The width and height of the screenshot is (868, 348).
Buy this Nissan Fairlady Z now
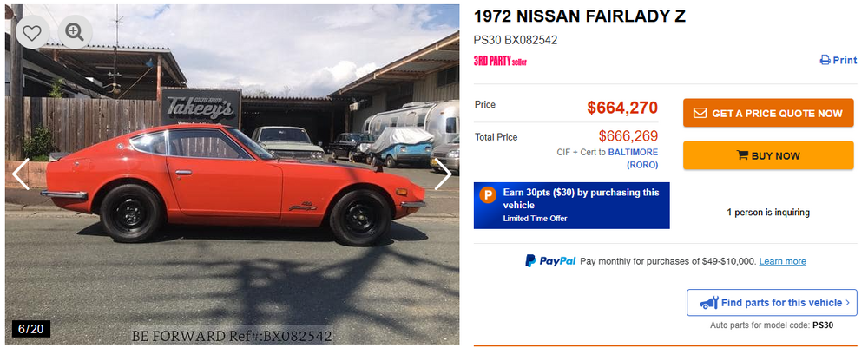pos(768,155)
